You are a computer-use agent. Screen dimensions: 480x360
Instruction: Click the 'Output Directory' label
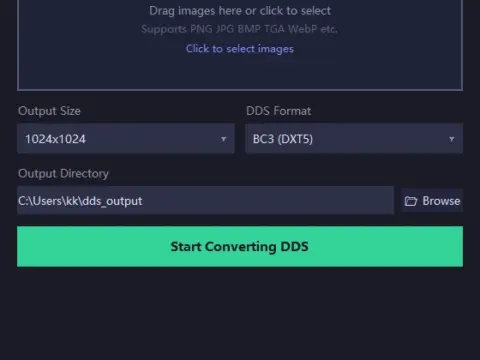click(x=63, y=174)
